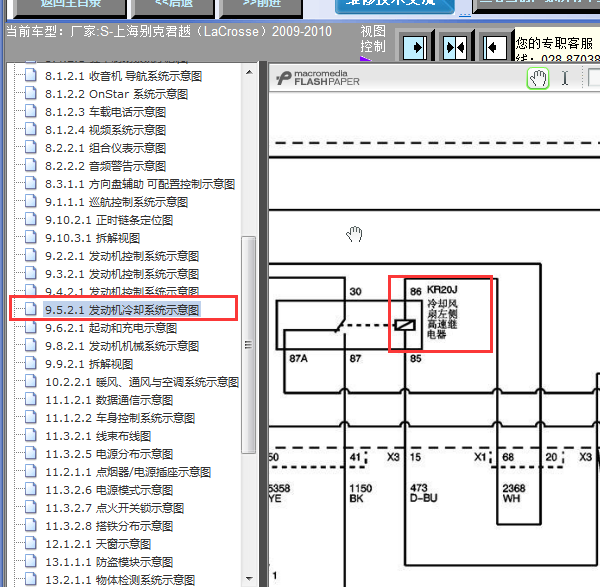Click the KR20J relay label in diagram
This screenshot has width=600, height=587.
(442, 290)
